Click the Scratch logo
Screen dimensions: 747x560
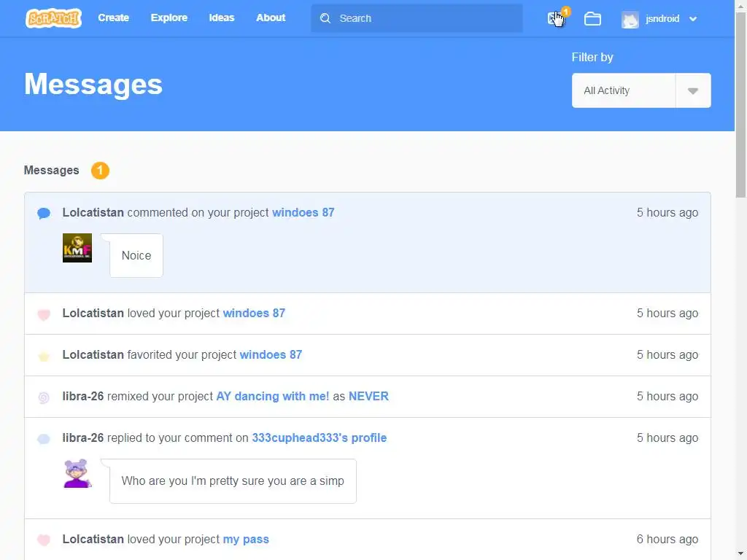(53, 18)
